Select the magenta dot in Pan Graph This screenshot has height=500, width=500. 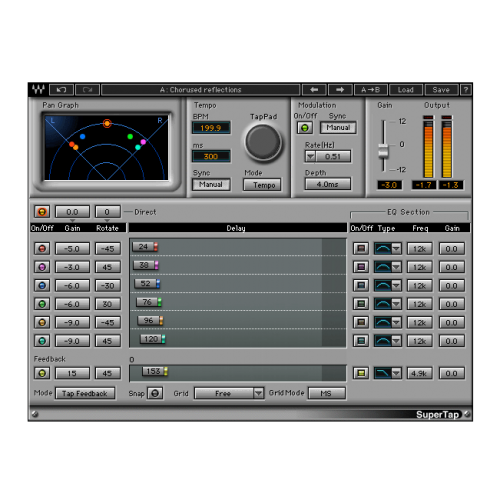point(143,142)
